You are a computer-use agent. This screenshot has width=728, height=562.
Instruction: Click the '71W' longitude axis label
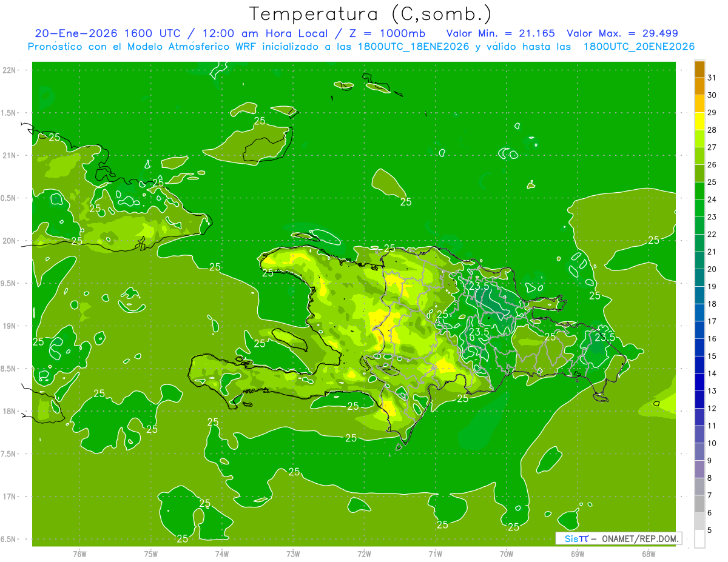(x=435, y=554)
